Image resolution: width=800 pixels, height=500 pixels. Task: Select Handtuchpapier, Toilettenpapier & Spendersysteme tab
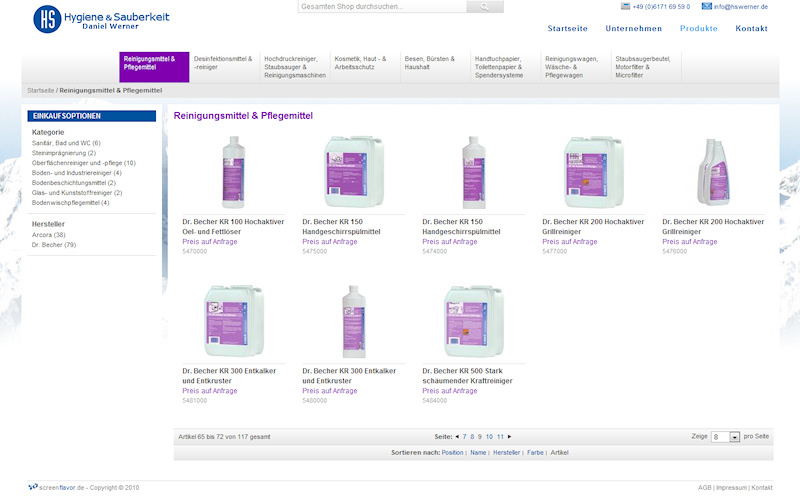506,67
